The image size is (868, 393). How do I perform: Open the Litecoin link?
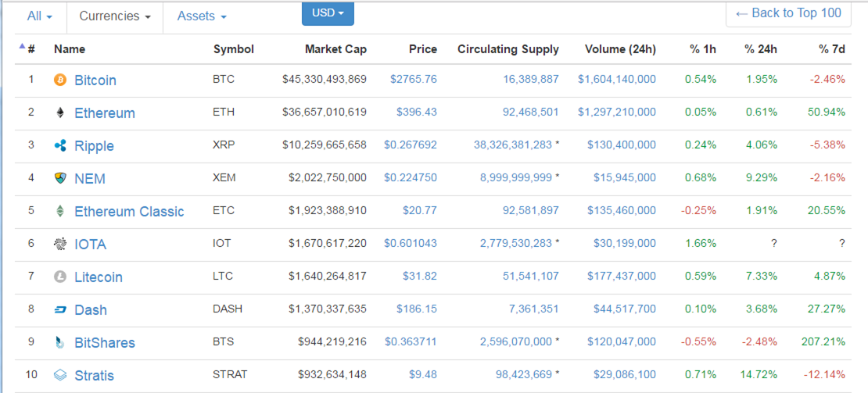[99, 277]
